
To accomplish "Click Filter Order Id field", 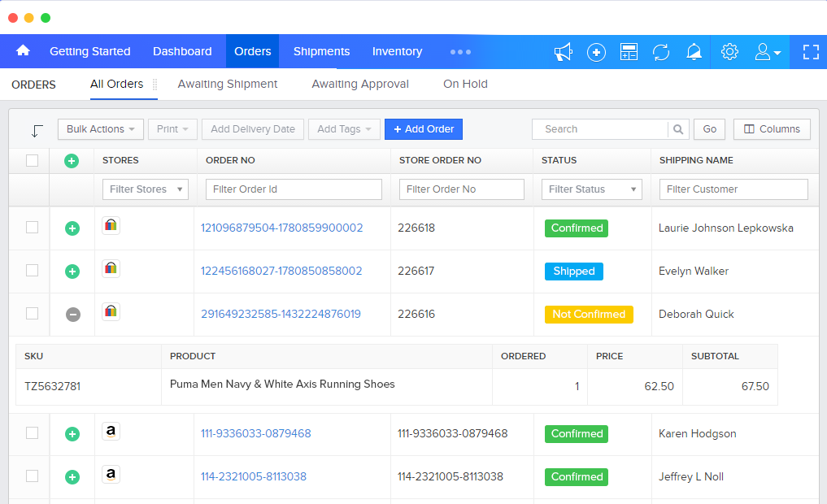I will click(294, 189).
